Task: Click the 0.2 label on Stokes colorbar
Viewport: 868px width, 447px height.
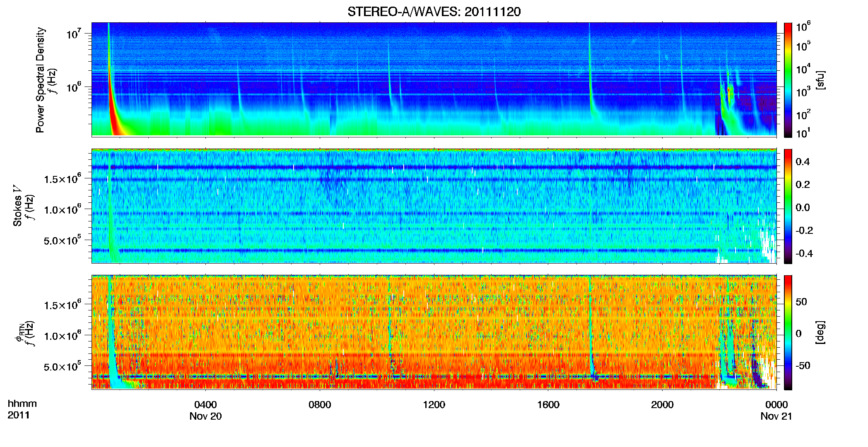Action: click(803, 185)
